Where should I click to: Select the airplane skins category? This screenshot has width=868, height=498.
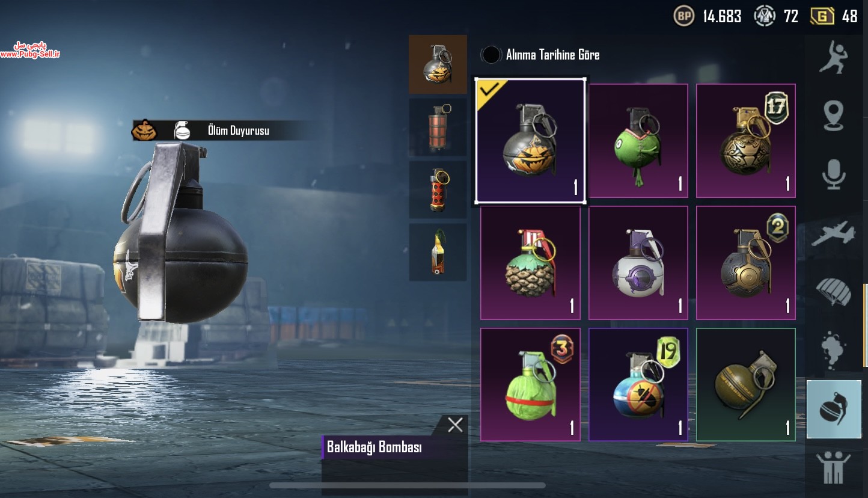[833, 233]
